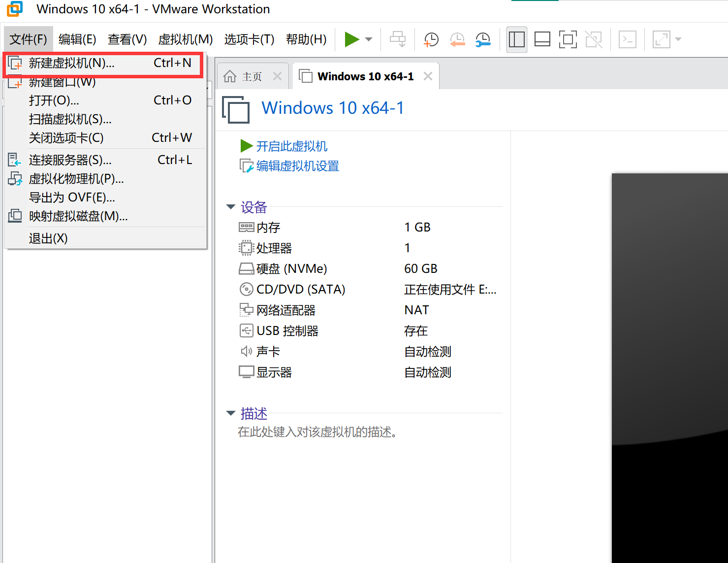The height and width of the screenshot is (563, 728).
Task: Click the CD/DVD disc icon
Action: [246, 289]
